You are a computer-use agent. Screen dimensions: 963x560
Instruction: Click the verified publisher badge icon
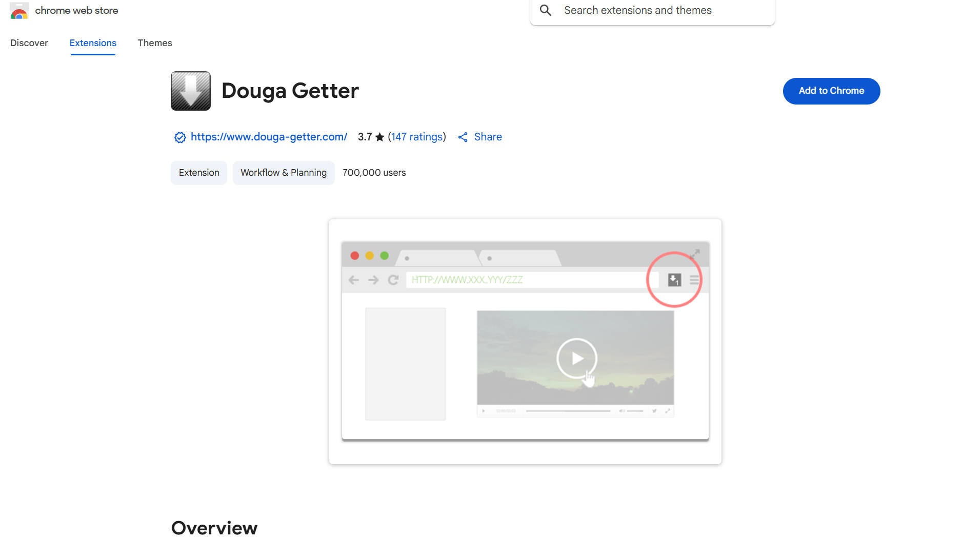180,137
